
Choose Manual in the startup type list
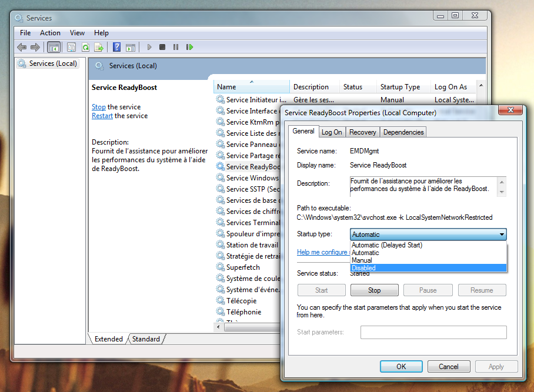click(428, 260)
